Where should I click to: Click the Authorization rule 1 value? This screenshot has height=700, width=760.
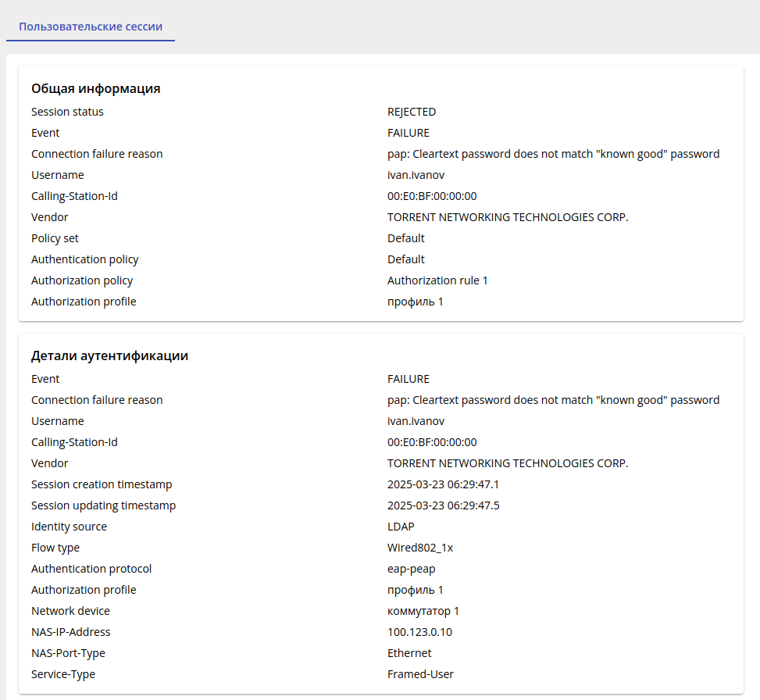click(437, 280)
